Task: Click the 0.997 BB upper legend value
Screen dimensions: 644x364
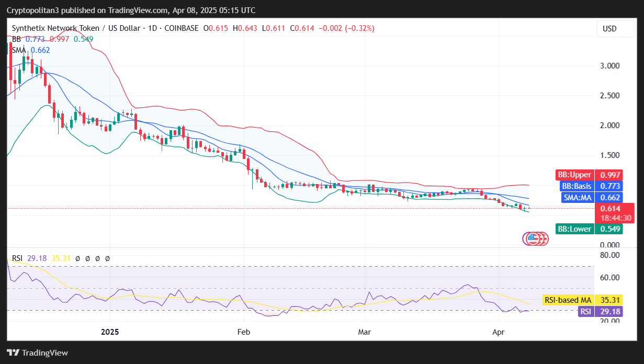Action: tap(60, 39)
